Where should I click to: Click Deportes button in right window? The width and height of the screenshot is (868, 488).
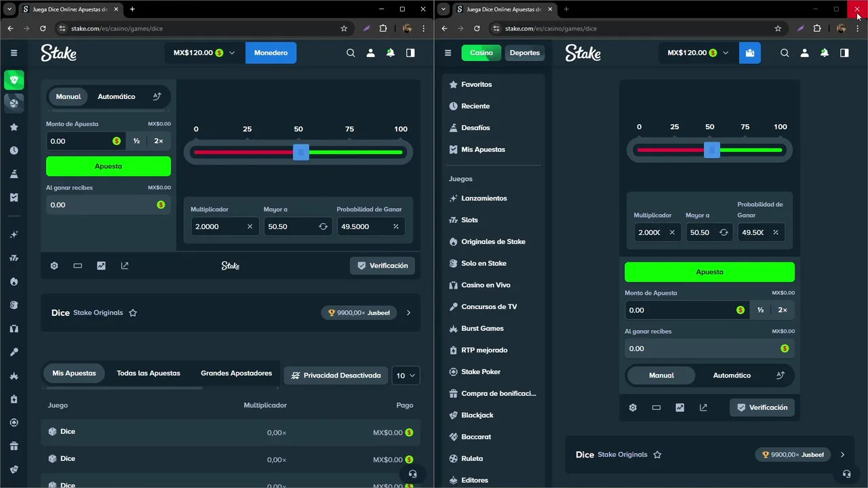(x=525, y=53)
